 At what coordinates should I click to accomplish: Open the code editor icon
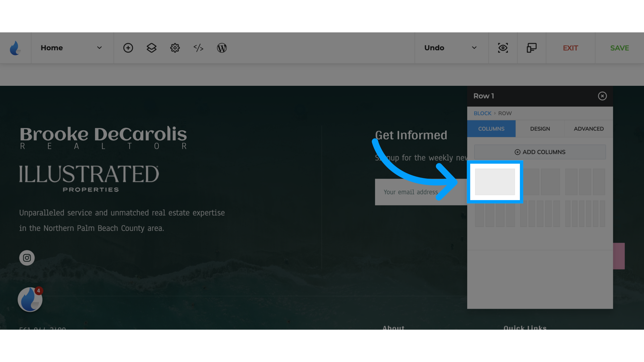point(198,48)
